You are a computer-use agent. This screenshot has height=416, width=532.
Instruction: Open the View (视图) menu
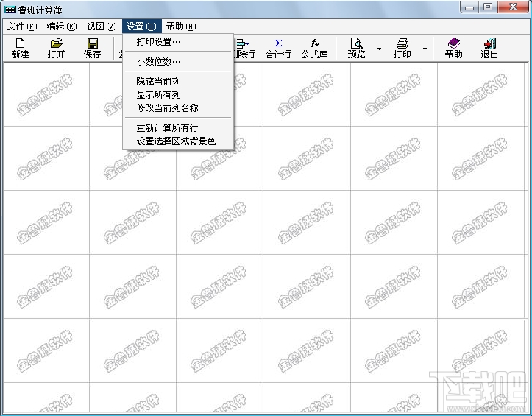(101, 27)
